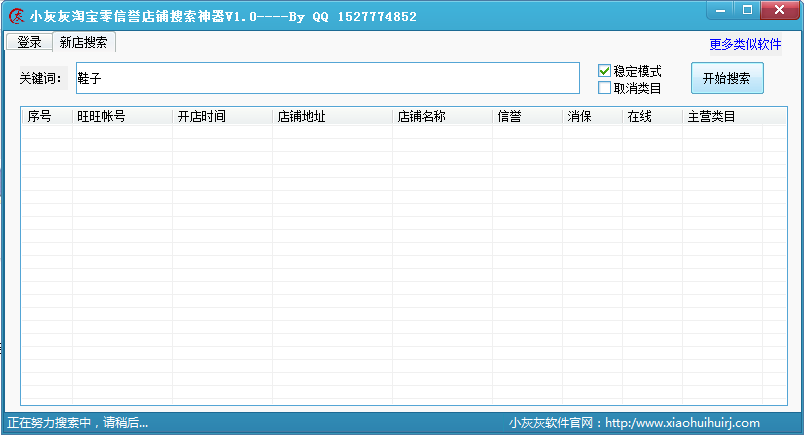Focus the 关键词 input field

(x=328, y=78)
